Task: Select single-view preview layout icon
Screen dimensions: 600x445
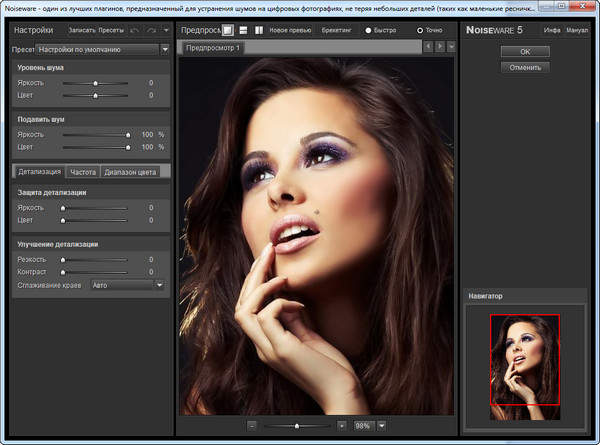Action: [228, 30]
